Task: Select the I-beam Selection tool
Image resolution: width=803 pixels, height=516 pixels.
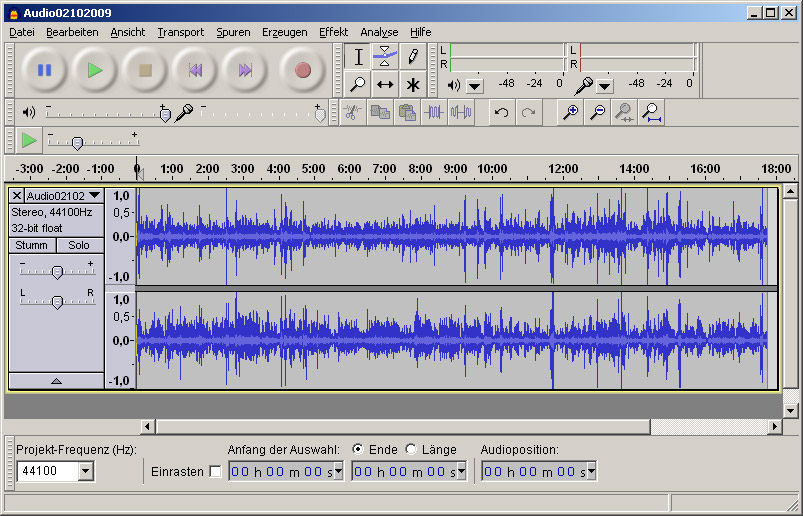Action: [358, 56]
